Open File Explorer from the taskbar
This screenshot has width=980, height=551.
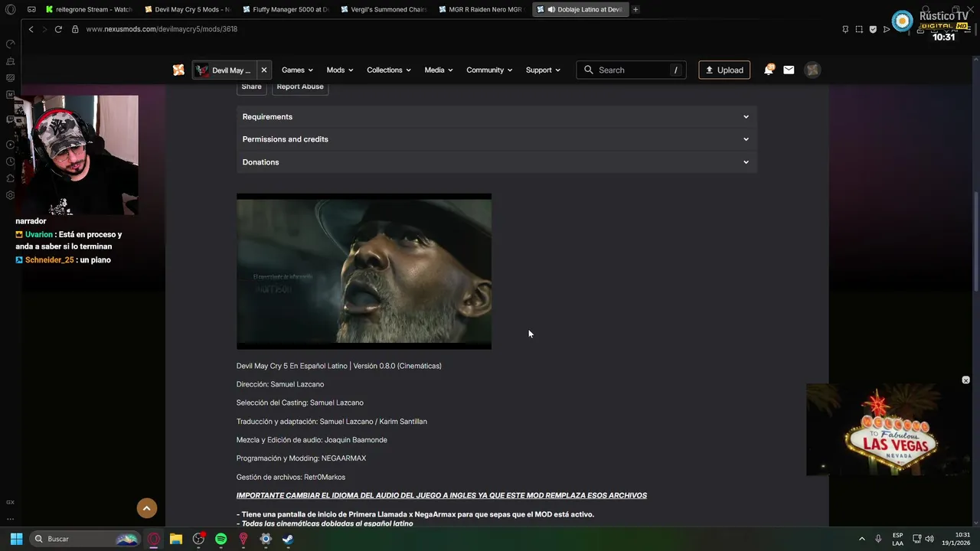pos(176,539)
